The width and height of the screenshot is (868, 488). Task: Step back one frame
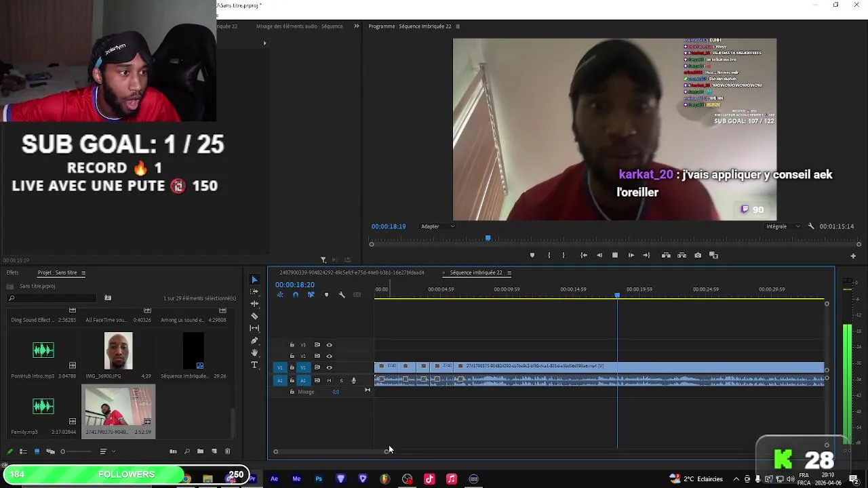599,256
